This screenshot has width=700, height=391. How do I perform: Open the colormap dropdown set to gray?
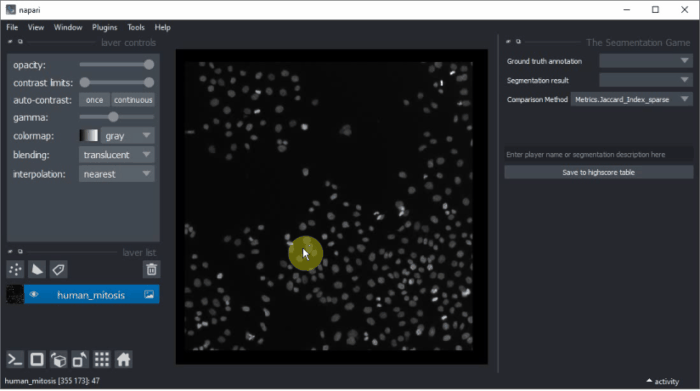[x=128, y=136]
